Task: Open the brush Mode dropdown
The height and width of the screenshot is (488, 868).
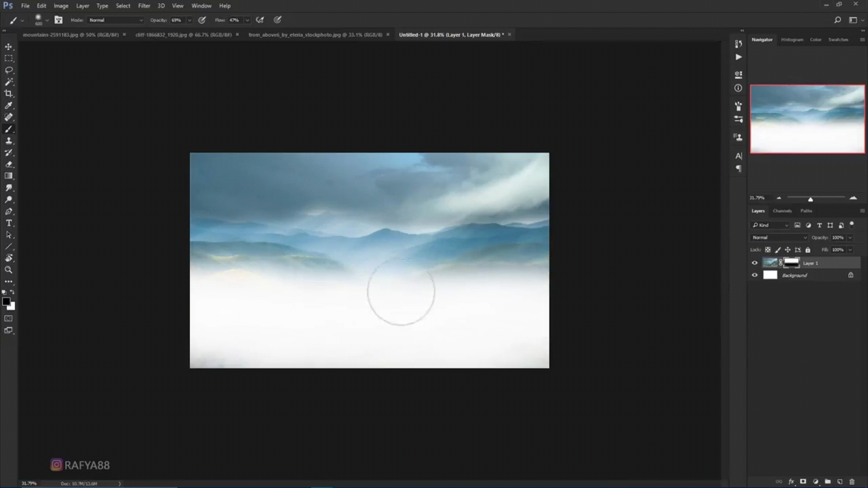Action: [x=116, y=20]
